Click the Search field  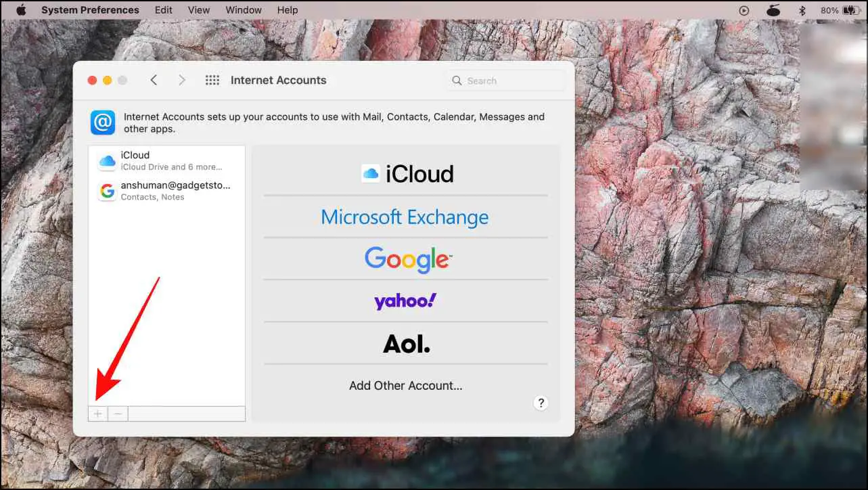(506, 81)
